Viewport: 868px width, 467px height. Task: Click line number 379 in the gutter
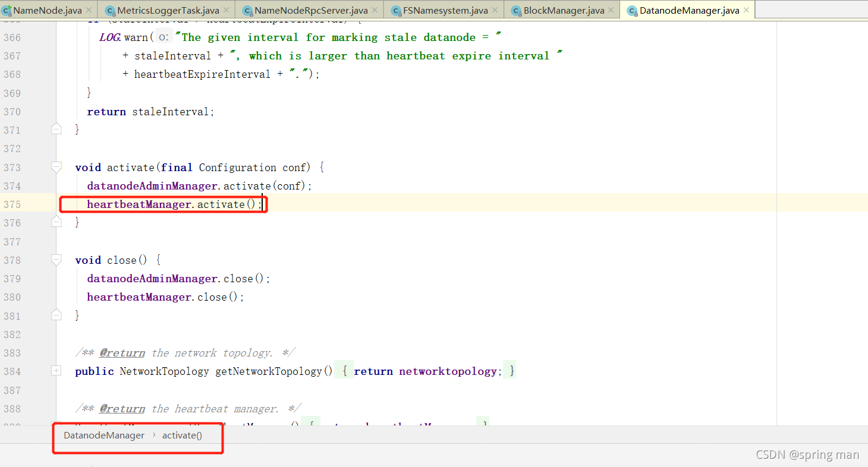(x=12, y=279)
